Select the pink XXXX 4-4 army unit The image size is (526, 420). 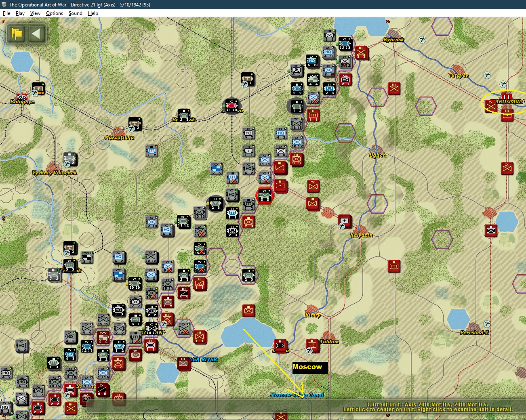tap(103, 337)
